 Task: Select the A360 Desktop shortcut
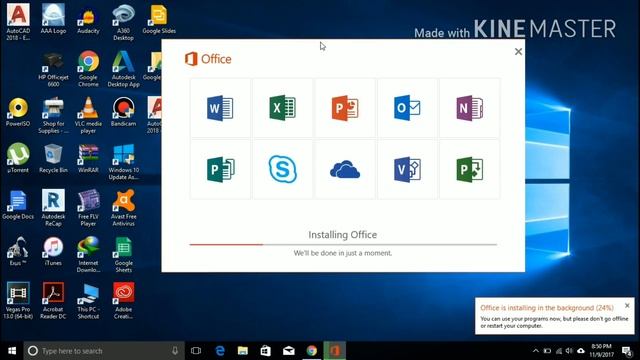[123, 22]
